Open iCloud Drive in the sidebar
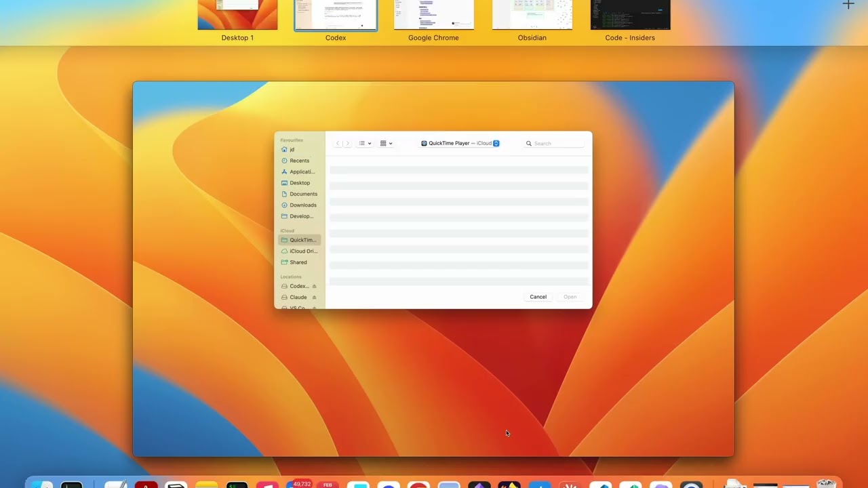 pyautogui.click(x=299, y=251)
